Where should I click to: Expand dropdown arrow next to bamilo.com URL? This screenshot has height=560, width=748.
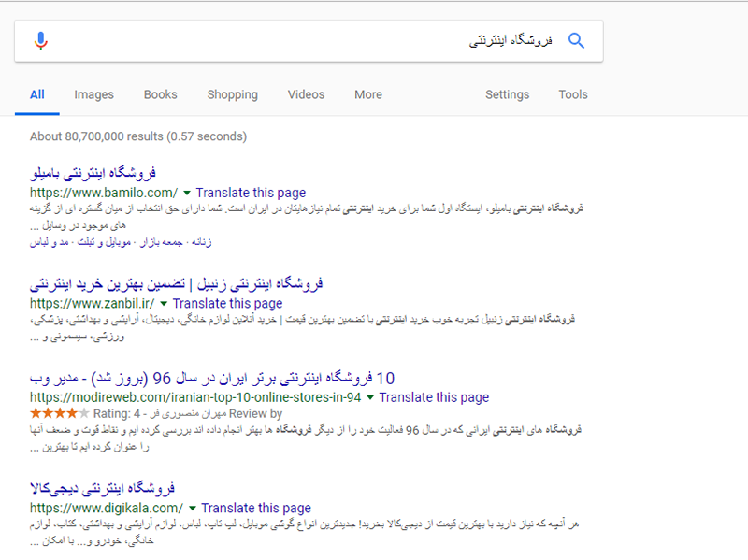pos(187,194)
